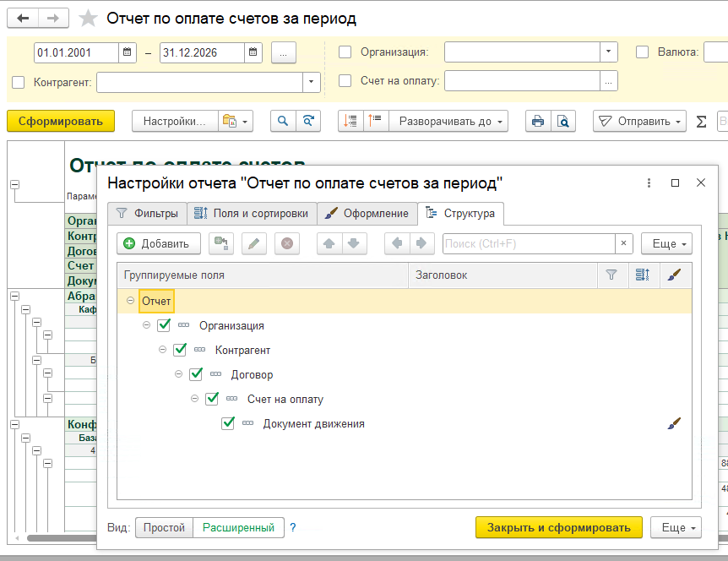Move the grouping one level right

422,244
